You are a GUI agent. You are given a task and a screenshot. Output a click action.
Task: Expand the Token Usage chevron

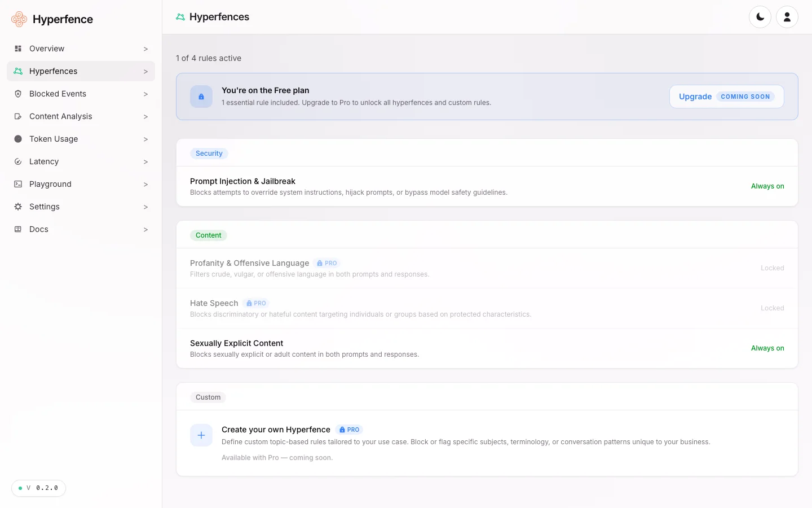tap(145, 139)
